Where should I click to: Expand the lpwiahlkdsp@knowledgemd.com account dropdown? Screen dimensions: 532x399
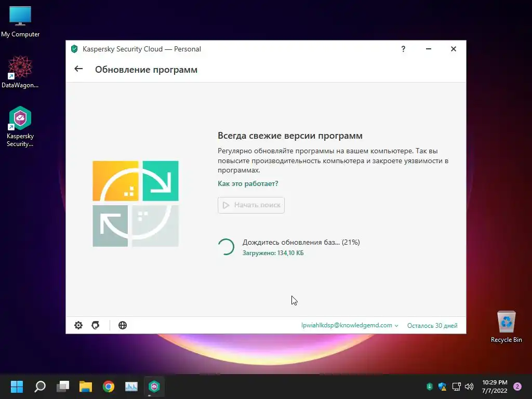[x=350, y=325]
